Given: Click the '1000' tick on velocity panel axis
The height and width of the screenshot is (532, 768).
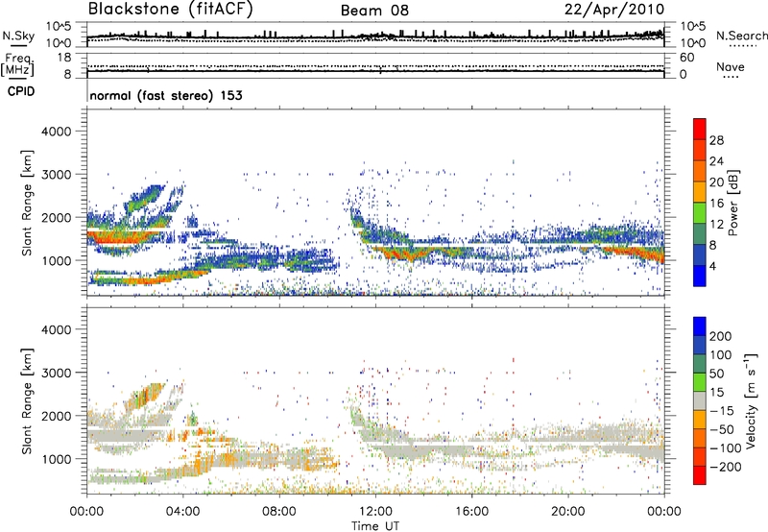Looking at the screenshot, I should click(56, 460).
